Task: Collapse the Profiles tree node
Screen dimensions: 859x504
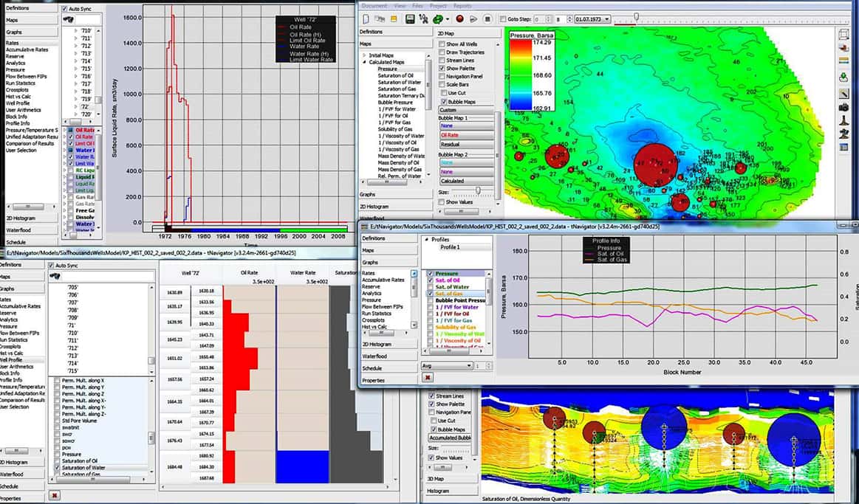Action: point(427,240)
